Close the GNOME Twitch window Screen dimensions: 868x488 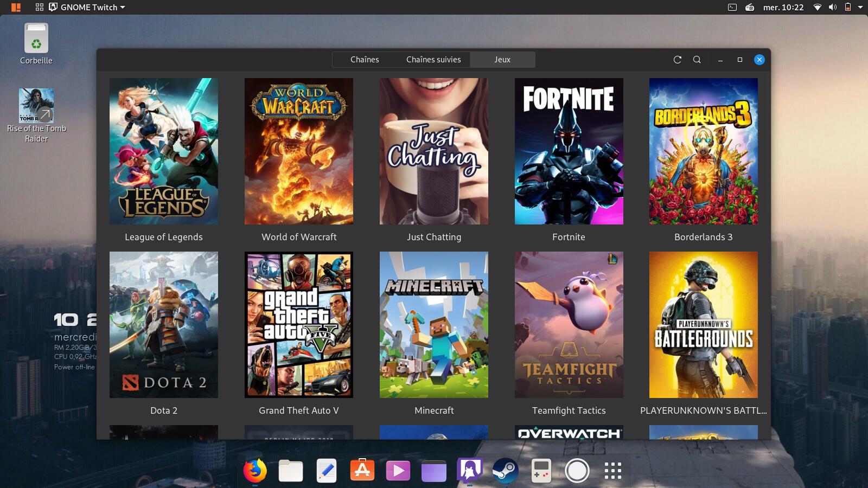pyautogui.click(x=759, y=60)
